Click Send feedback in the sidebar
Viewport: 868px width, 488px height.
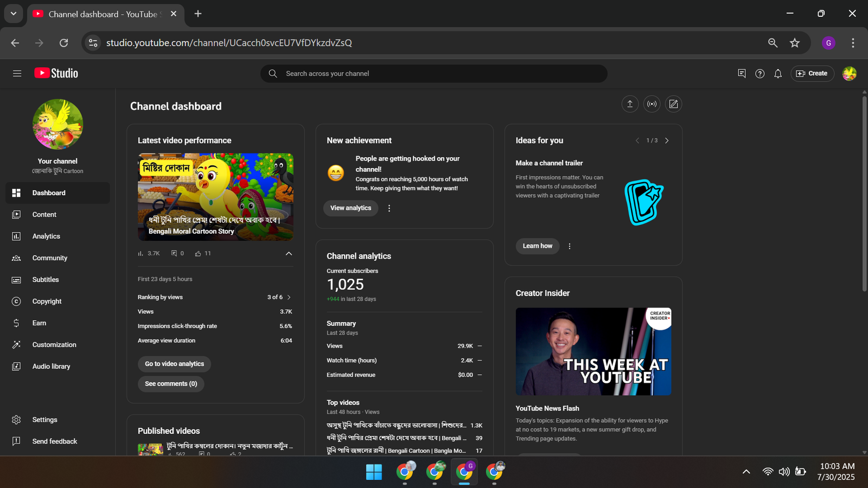click(x=58, y=441)
